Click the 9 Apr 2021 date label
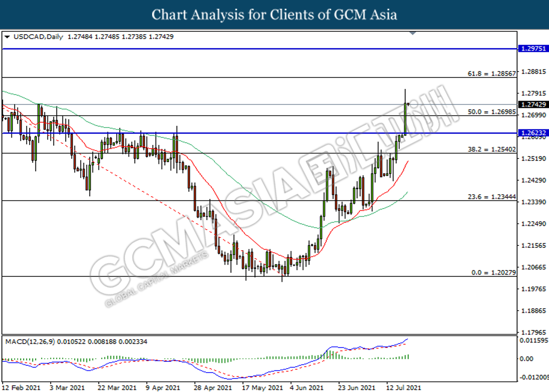 (x=163, y=388)
